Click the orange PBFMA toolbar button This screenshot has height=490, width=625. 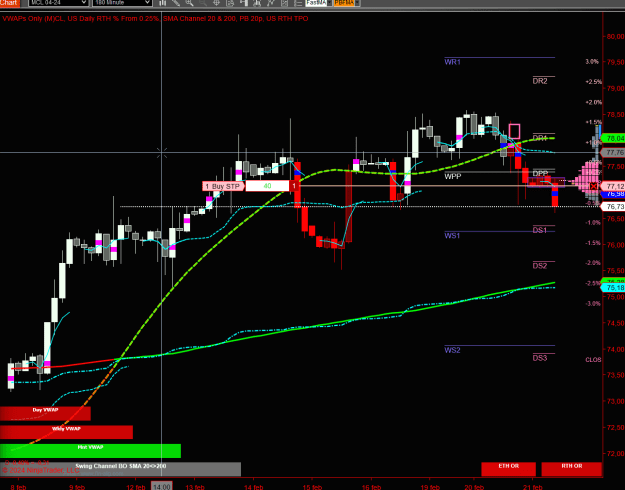coord(344,3)
